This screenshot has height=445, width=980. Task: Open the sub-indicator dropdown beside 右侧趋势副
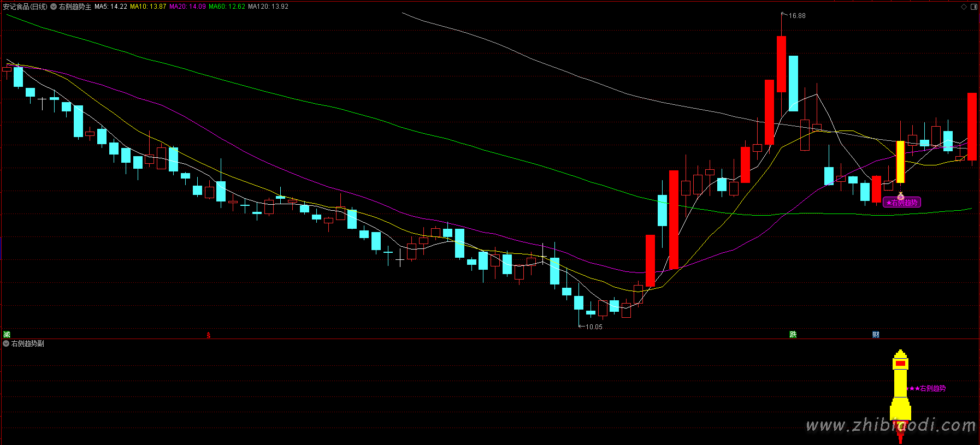pyautogui.click(x=6, y=343)
